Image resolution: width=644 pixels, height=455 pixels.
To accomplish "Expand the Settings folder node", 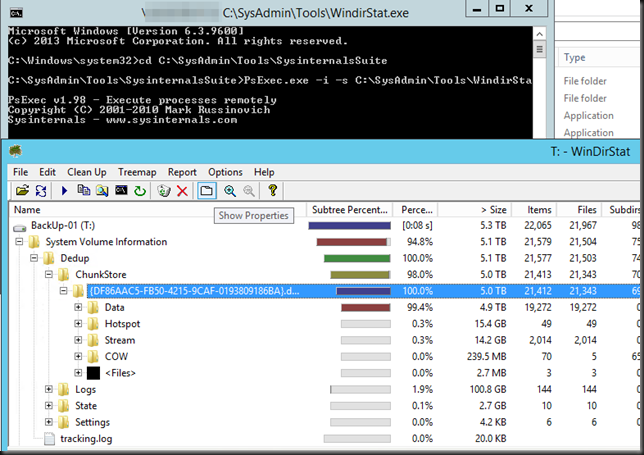I will (x=49, y=422).
